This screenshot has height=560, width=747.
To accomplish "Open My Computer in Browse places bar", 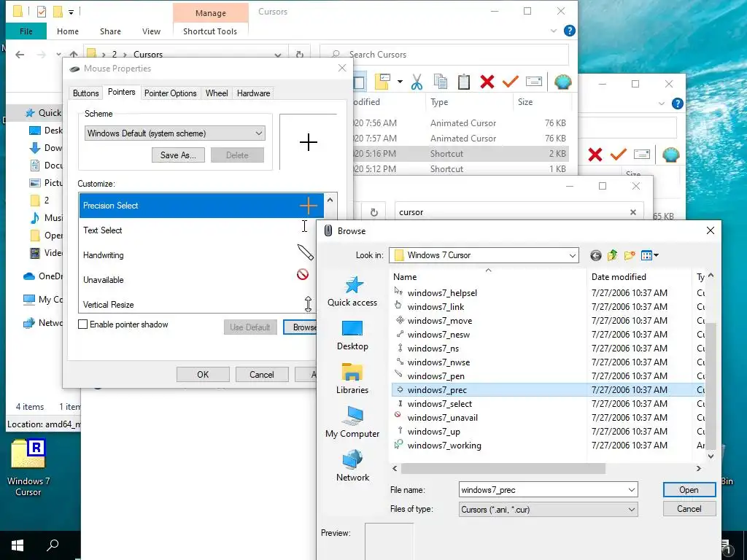I will 352,422.
